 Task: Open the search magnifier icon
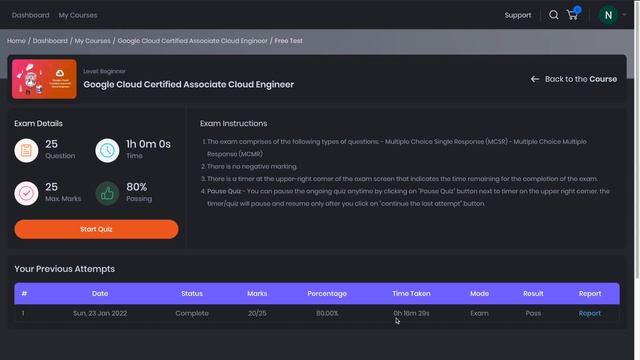(553, 15)
